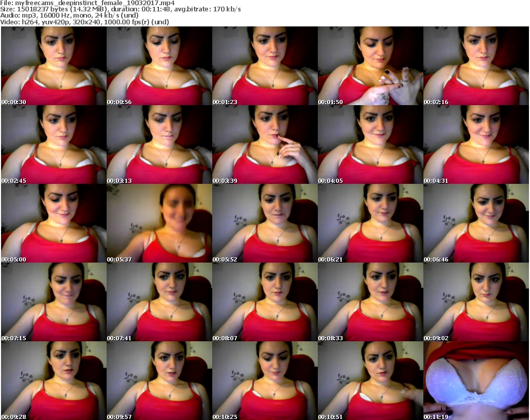Screen dimensions: 530x420
Task: Choose the thumbnail at 00:08:33
Action: pyautogui.click(x=370, y=302)
